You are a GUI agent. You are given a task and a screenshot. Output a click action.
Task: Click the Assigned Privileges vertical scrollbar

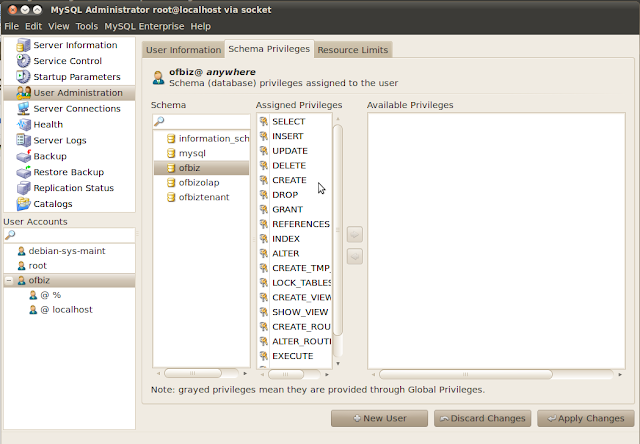[338, 230]
